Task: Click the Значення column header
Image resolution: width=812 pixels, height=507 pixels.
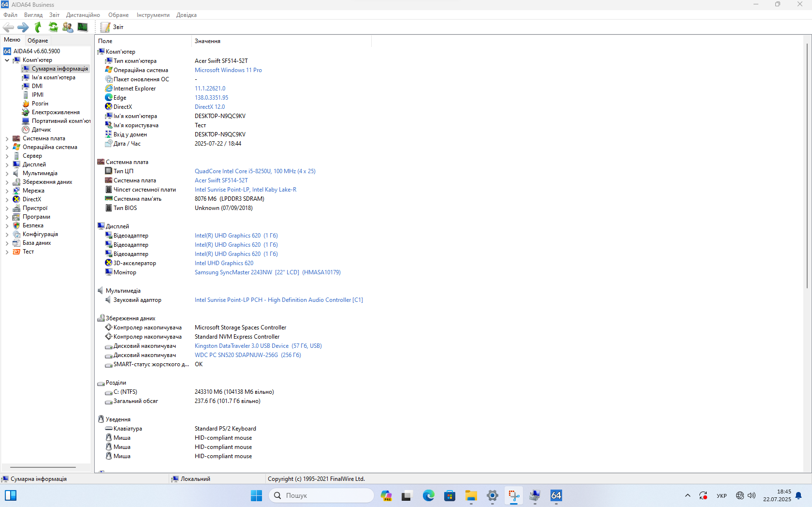Action: point(208,41)
